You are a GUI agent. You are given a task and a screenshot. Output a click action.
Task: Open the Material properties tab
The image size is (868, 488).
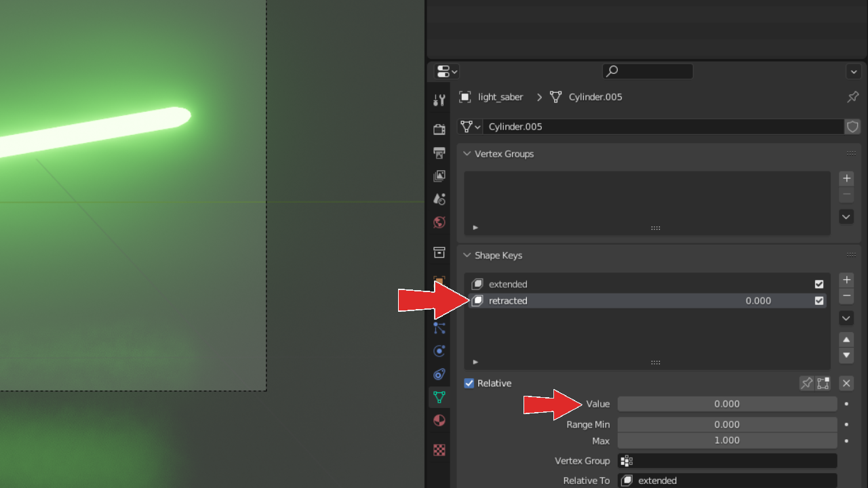[439, 420]
